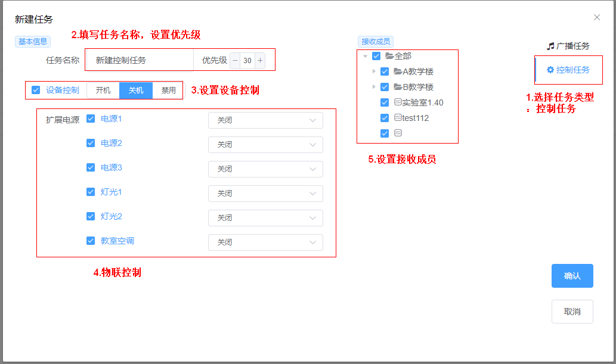Viewport: 616px width, 364px height.
Task: Click the B教学楼 folder icon
Action: tap(398, 87)
